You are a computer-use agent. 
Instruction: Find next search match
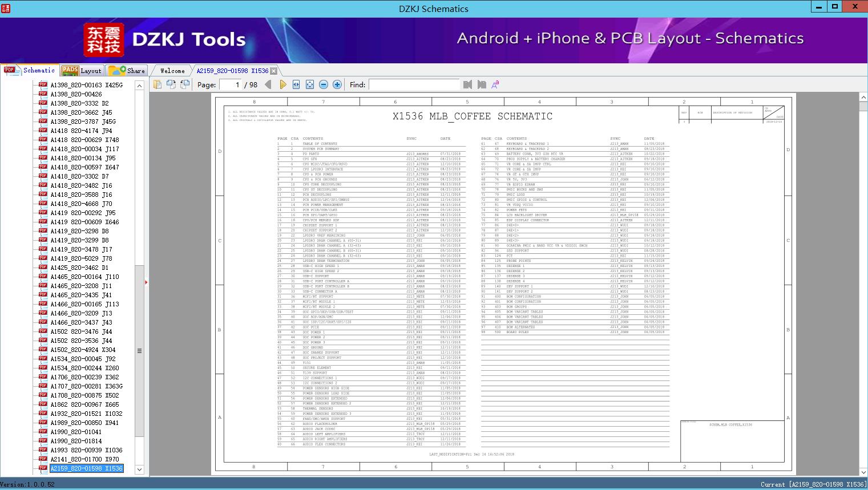pyautogui.click(x=482, y=84)
